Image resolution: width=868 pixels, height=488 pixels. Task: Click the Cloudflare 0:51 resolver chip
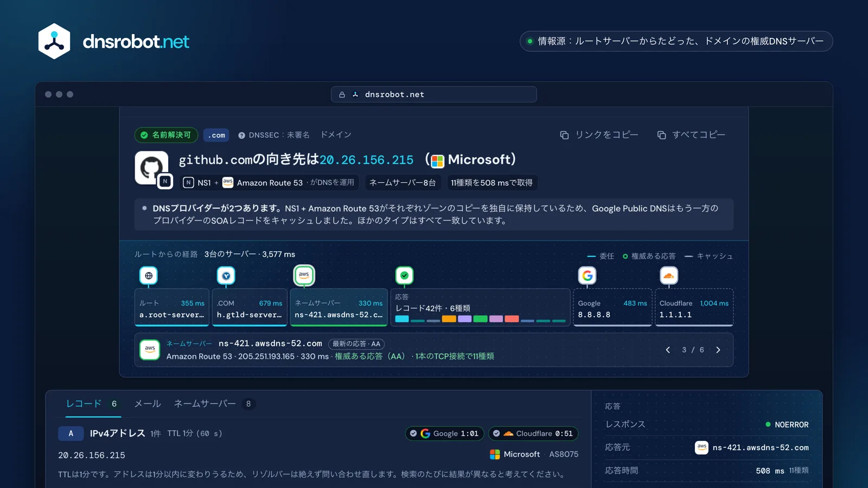click(x=533, y=433)
